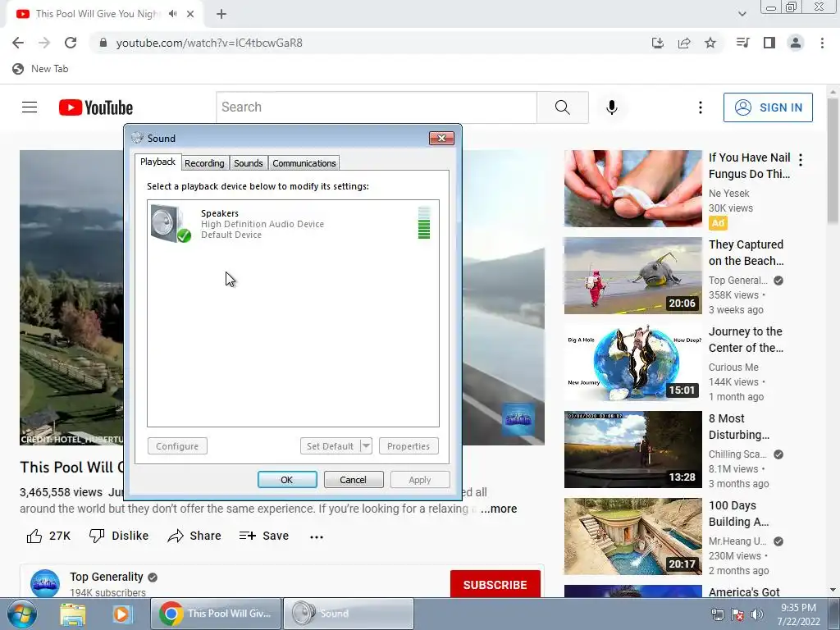Viewport: 840px width, 630px height.
Task: Expand Set Default dropdown arrow
Action: [366, 445]
